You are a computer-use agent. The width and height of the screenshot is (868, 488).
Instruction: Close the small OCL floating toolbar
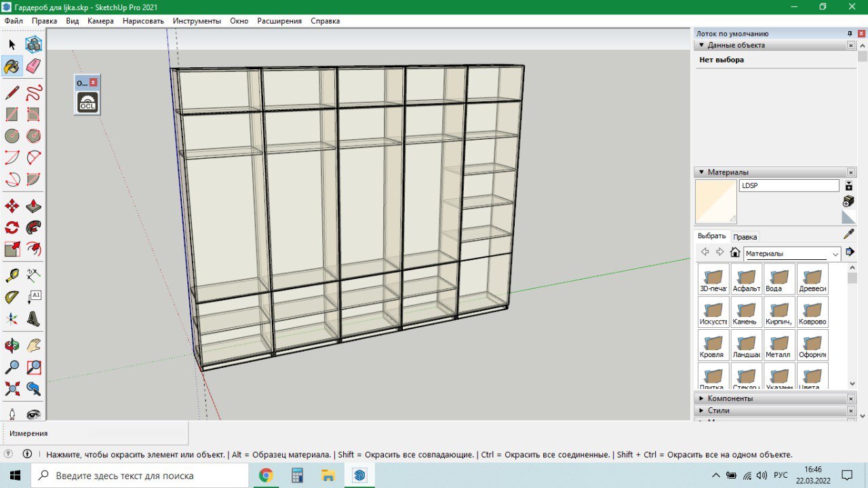94,82
